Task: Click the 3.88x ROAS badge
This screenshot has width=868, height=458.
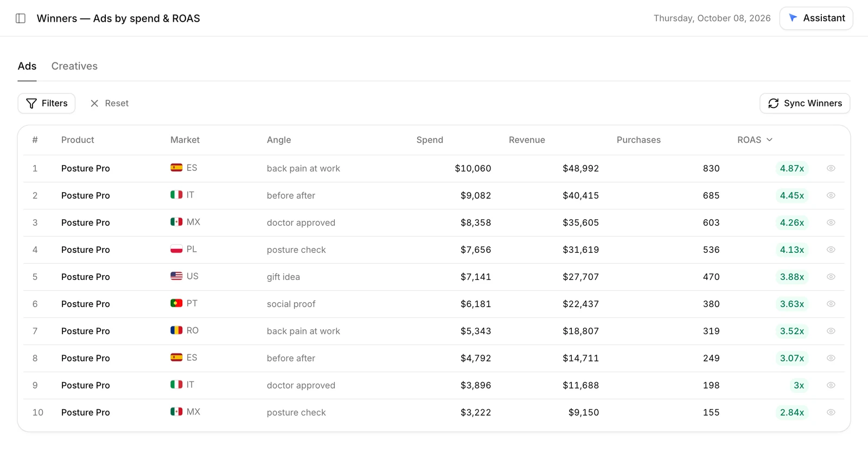Action: click(x=792, y=277)
